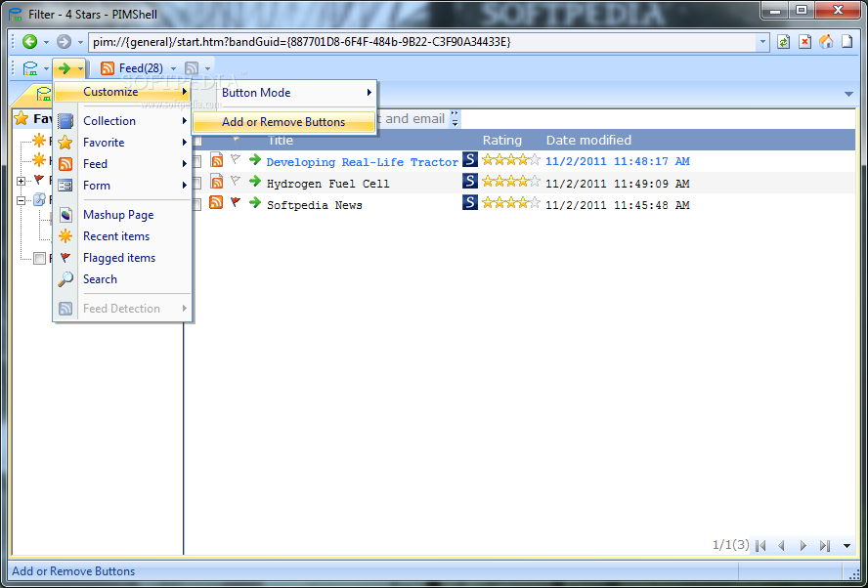This screenshot has width=868, height=588.
Task: Click the Search magnifier icon in menu
Action: pyautogui.click(x=65, y=279)
